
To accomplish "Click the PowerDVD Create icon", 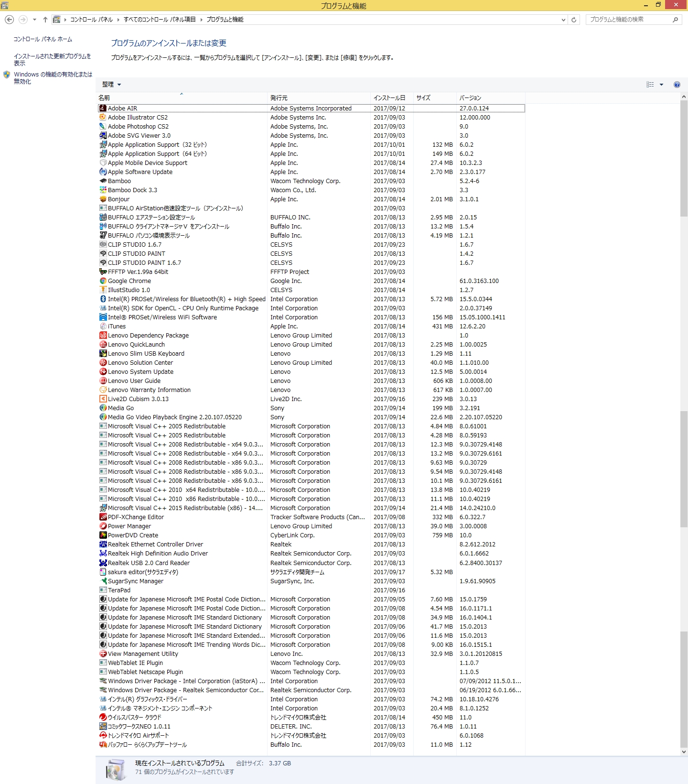I will pos(103,535).
